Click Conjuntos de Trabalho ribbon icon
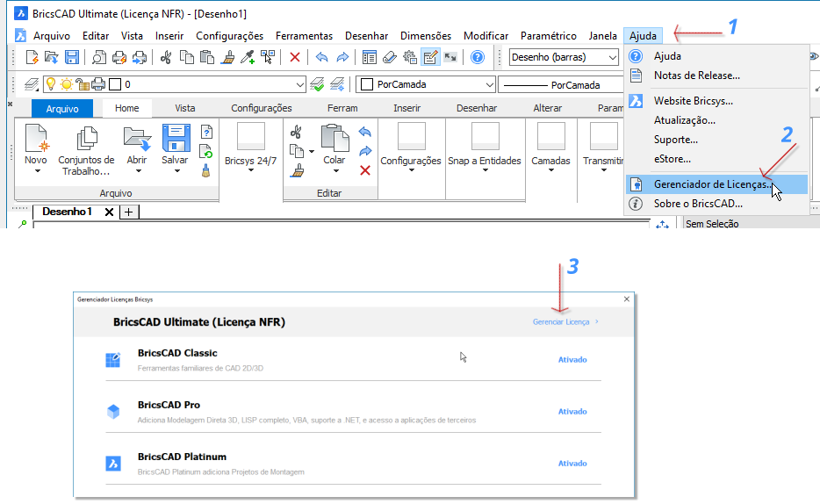 click(x=86, y=138)
